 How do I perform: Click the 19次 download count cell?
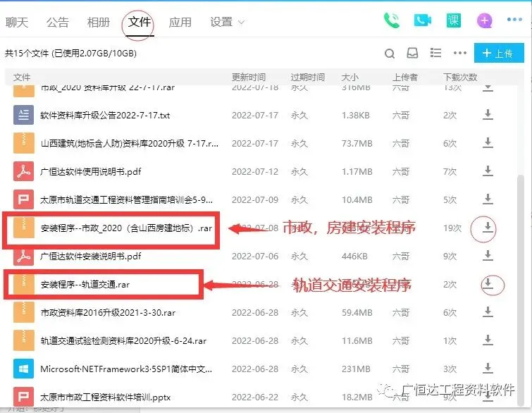click(452, 228)
